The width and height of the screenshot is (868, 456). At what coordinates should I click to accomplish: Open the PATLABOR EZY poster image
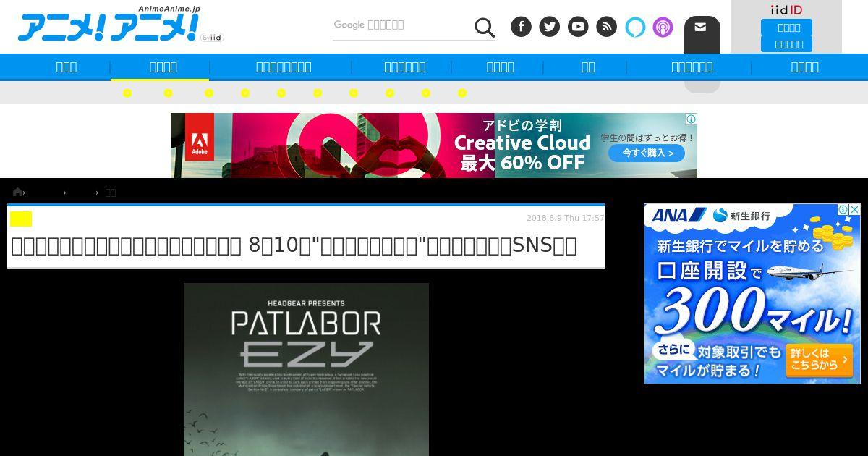(x=306, y=369)
